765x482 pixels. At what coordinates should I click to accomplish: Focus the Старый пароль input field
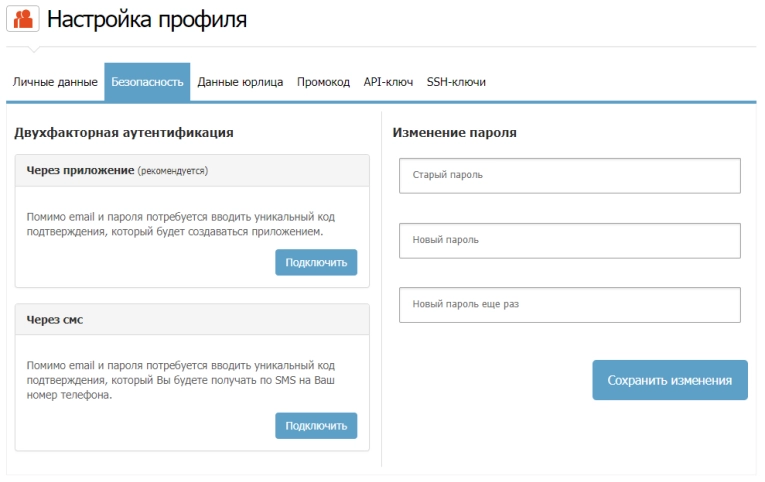pyautogui.click(x=569, y=175)
